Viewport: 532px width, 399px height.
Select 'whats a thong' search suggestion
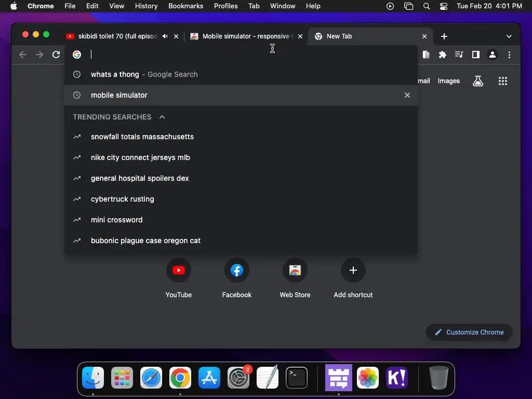click(x=241, y=74)
